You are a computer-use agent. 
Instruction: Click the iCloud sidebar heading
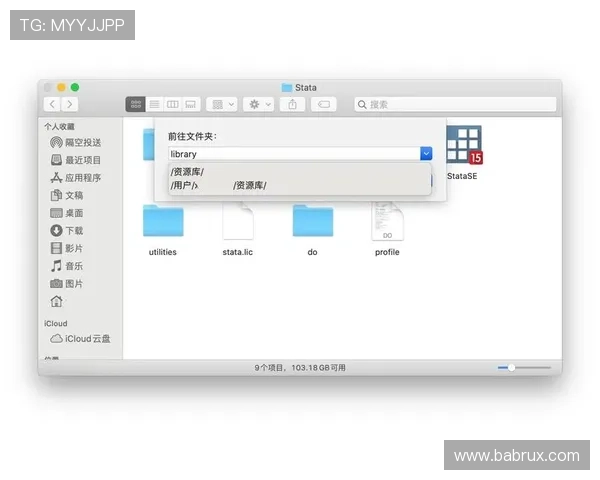coord(56,323)
